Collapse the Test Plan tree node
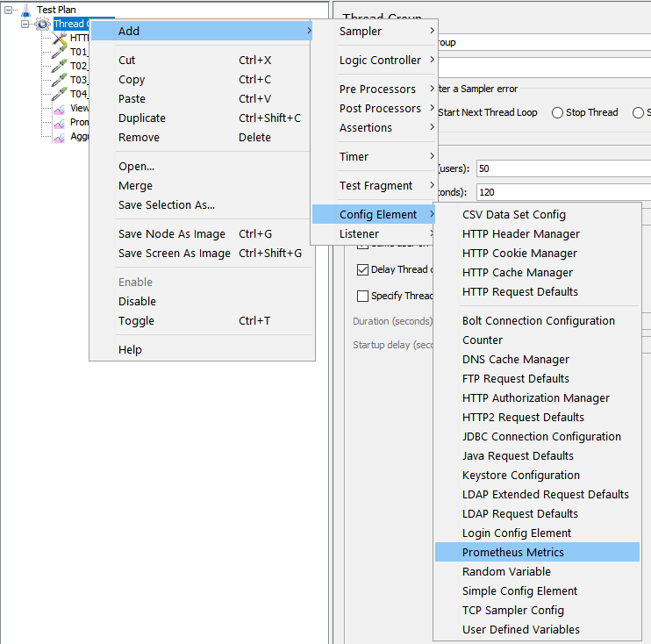This screenshot has height=644, width=651. point(9,10)
